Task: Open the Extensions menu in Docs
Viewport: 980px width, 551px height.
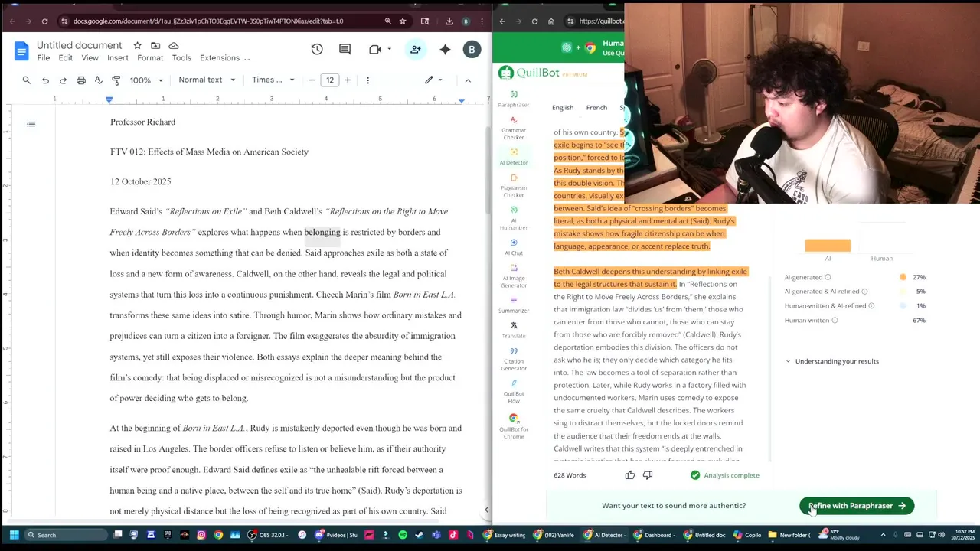Action: click(220, 58)
